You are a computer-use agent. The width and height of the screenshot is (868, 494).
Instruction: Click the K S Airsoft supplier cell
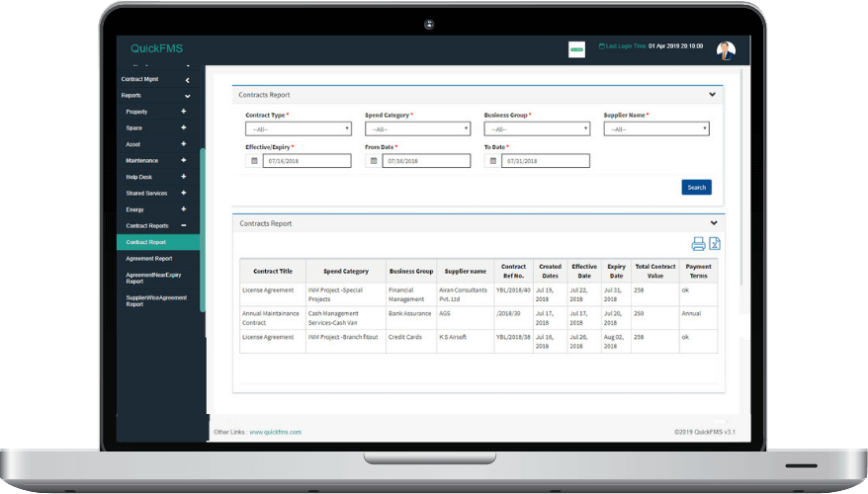coord(466,341)
